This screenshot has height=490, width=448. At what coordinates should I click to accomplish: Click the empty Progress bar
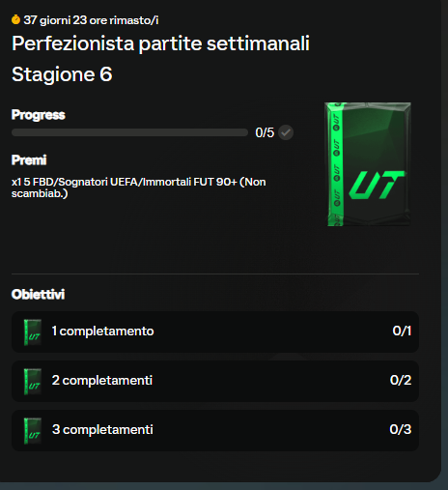[x=129, y=132]
